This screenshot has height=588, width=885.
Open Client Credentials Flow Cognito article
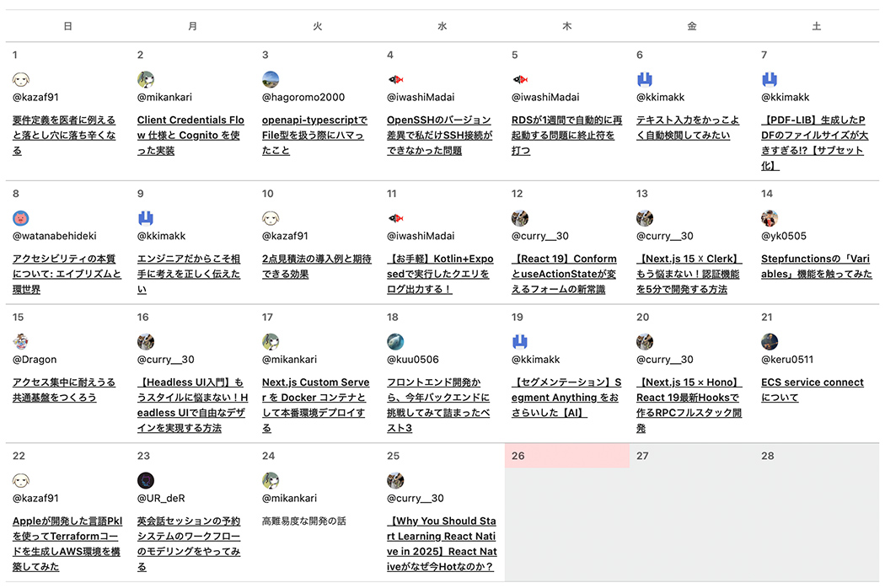click(x=190, y=136)
